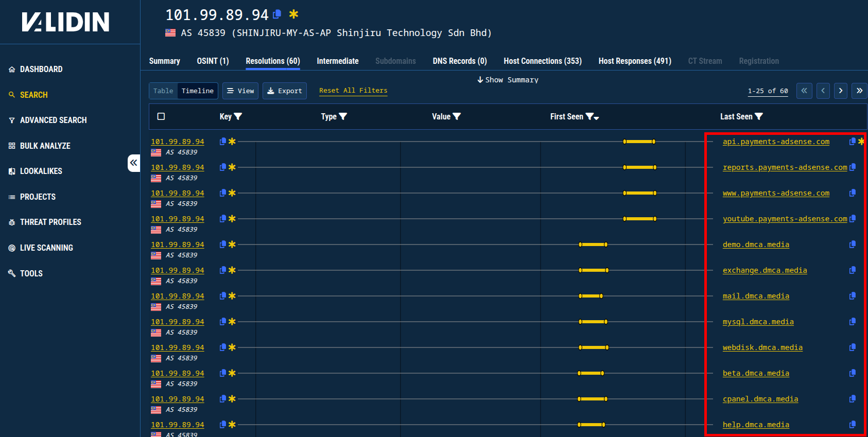
Task: Go to the next results page
Action: coord(841,91)
